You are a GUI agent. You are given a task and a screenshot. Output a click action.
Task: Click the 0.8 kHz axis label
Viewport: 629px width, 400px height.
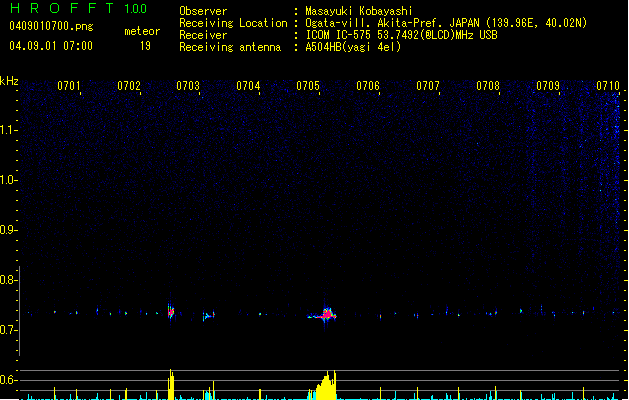(x=8, y=280)
